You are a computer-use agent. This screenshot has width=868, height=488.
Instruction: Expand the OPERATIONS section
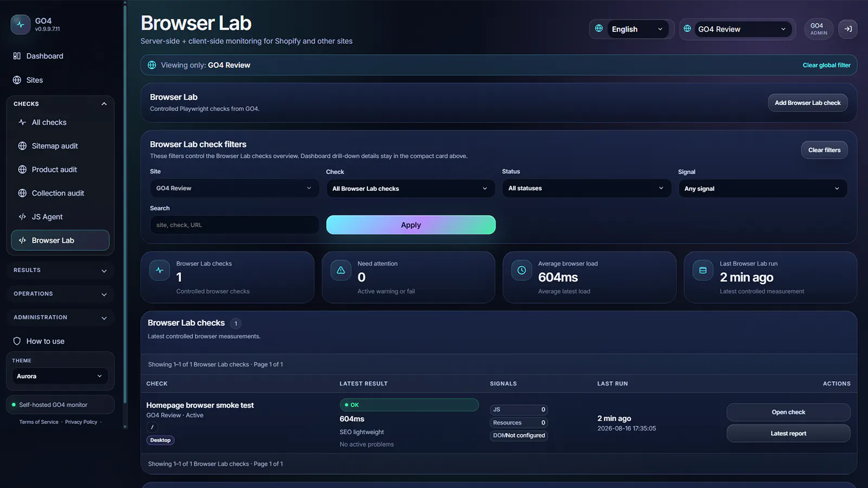(60, 294)
